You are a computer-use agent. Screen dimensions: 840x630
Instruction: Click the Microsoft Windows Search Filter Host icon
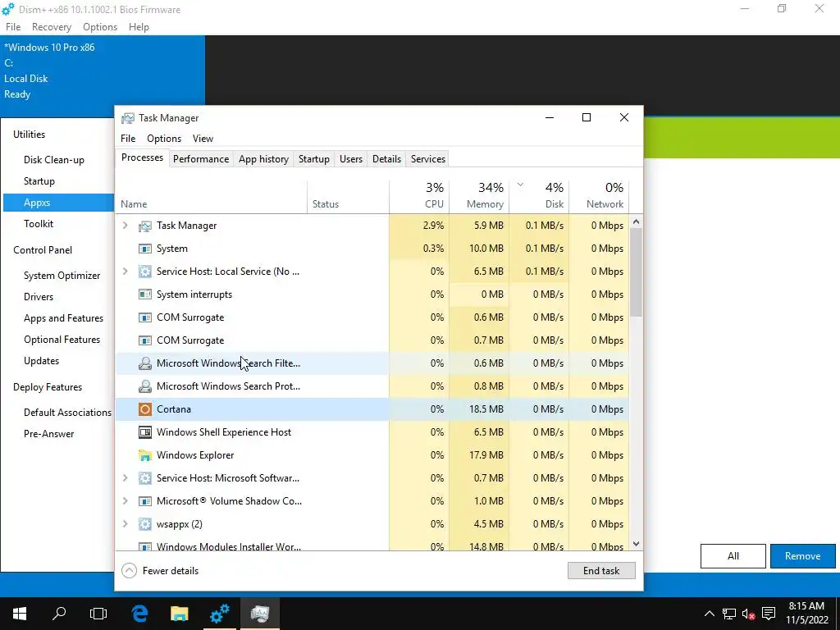(x=144, y=363)
